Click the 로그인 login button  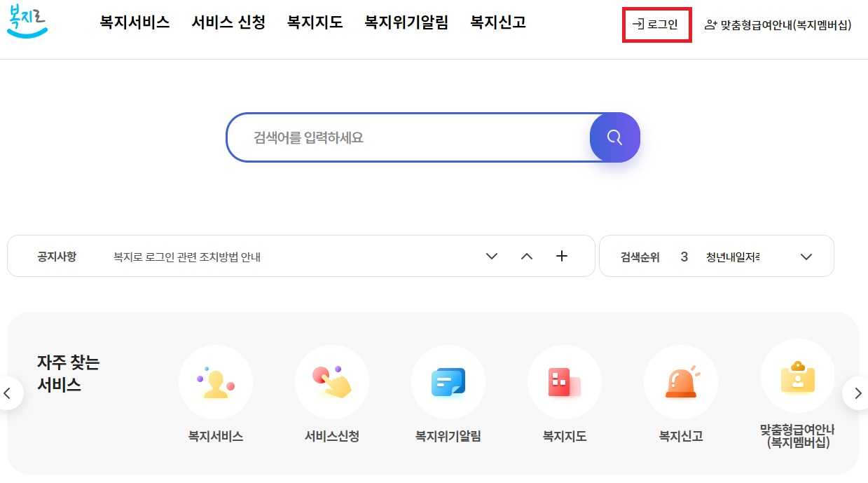656,23
